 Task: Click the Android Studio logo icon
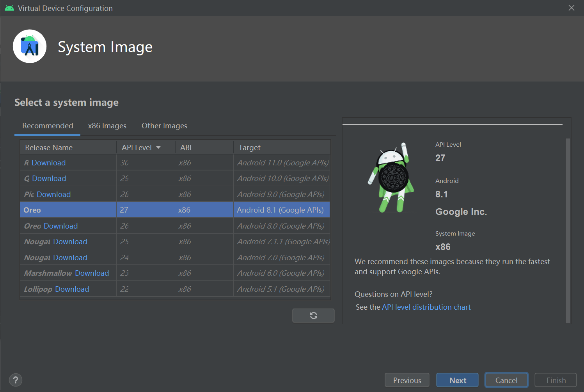point(30,46)
